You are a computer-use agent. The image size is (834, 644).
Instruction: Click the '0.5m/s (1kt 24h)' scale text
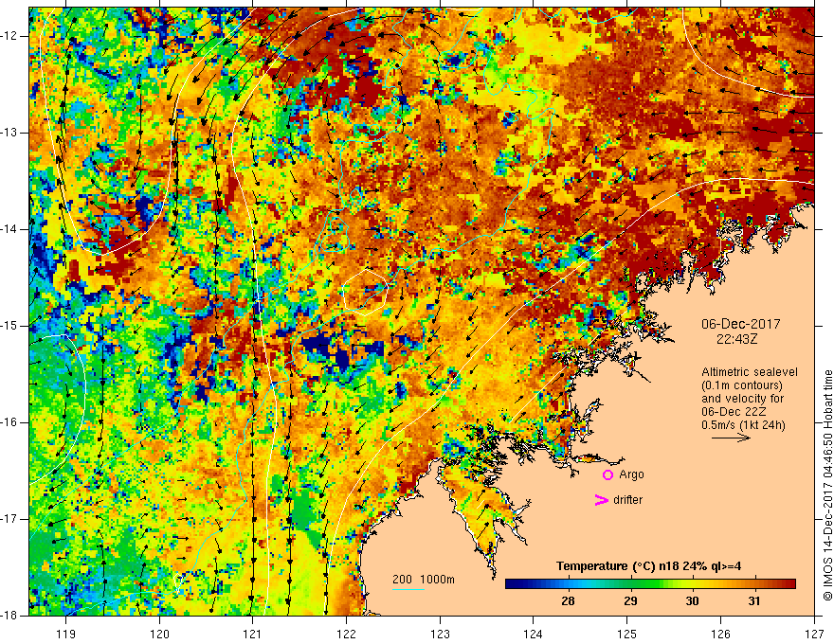coord(743,425)
